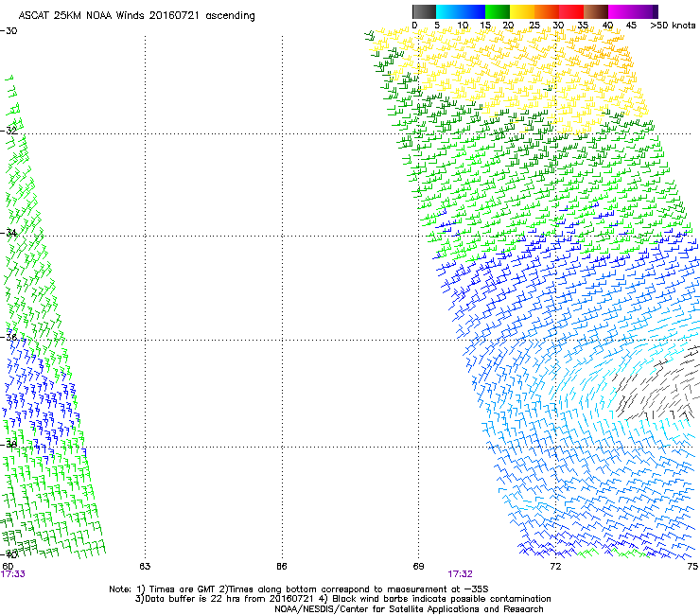Click the '5' label under the color bar
Screen dimensions: 700x615
437,26
